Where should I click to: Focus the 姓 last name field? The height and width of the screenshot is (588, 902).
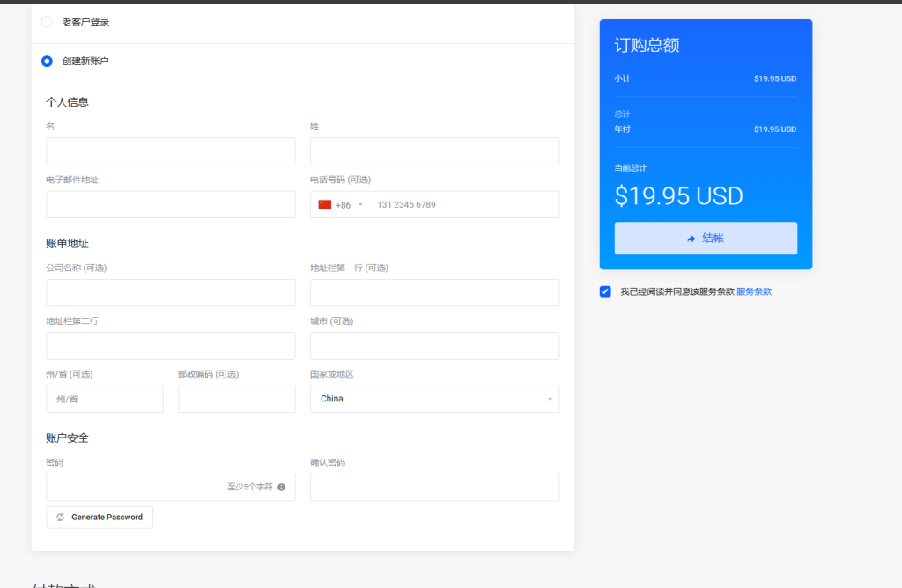(434, 151)
